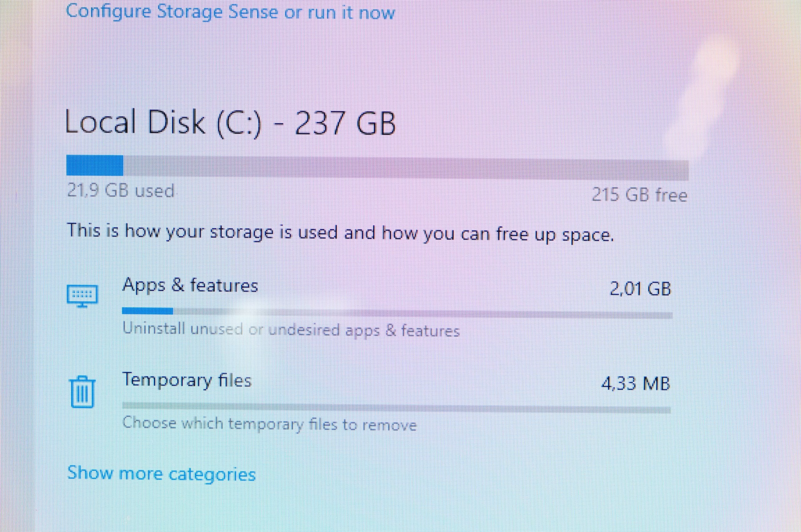Viewport: 801px width, 532px height.
Task: Select the Temporary files category label
Action: [187, 380]
